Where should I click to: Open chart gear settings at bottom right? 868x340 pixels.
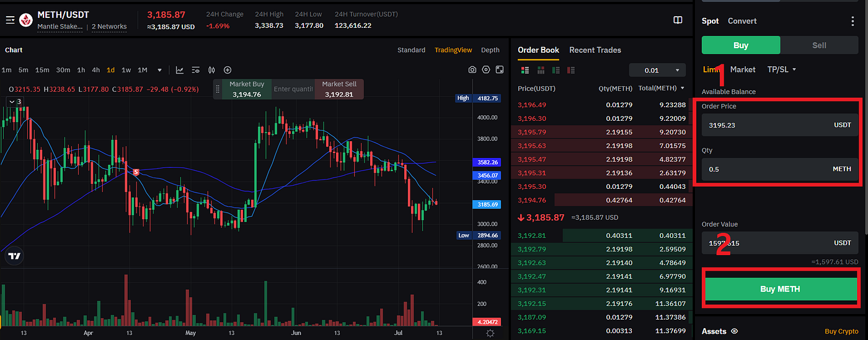click(x=490, y=333)
